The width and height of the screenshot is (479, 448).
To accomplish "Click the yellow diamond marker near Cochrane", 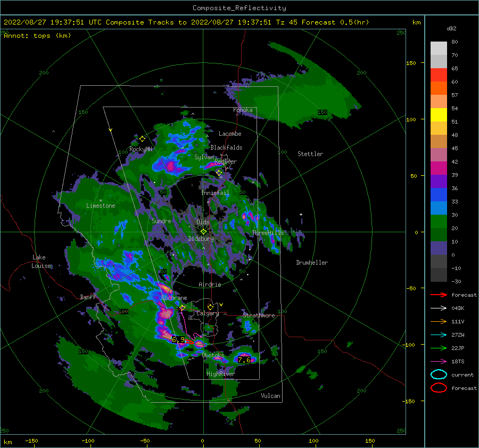I will coord(183,307).
